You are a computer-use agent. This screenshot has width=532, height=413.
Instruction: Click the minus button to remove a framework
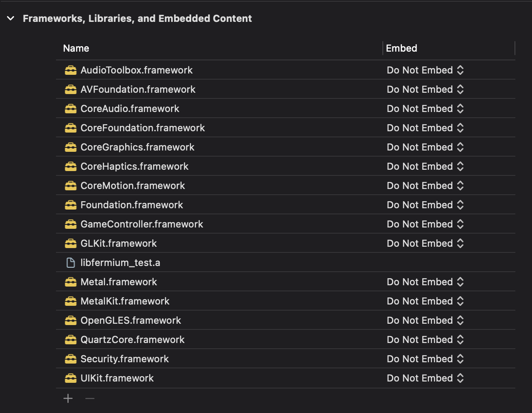pos(90,399)
